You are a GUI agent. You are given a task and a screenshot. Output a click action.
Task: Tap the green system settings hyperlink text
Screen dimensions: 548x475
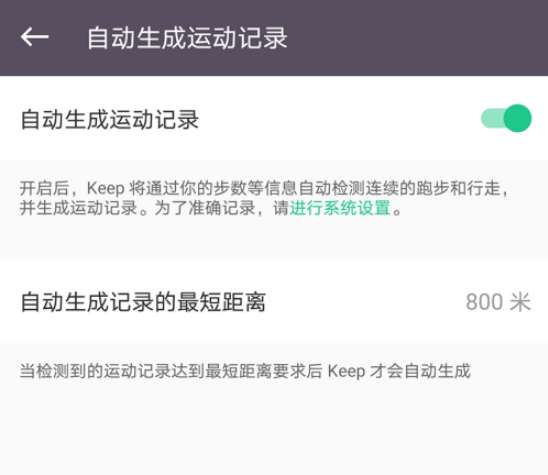coord(340,208)
